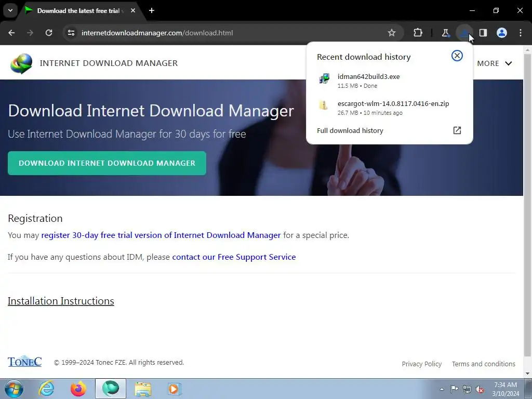
Task: Click Download Internet Download Manager green button
Action: (107, 163)
